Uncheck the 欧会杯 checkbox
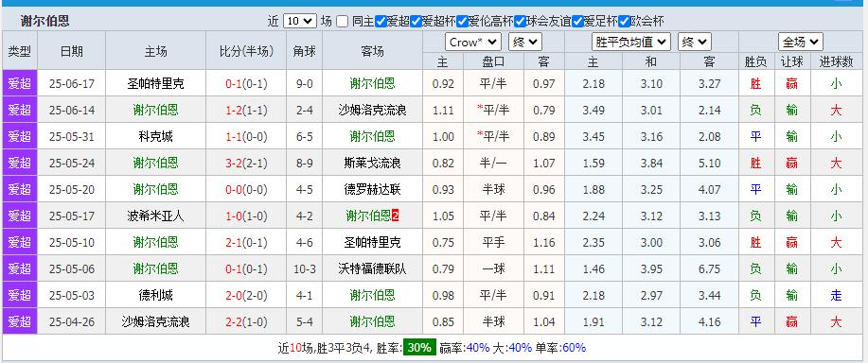 coord(624,22)
